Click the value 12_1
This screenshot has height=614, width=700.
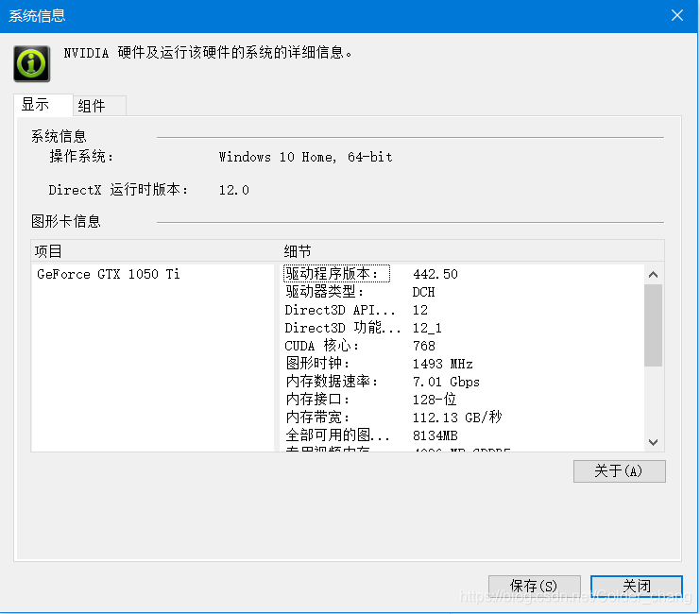427,328
